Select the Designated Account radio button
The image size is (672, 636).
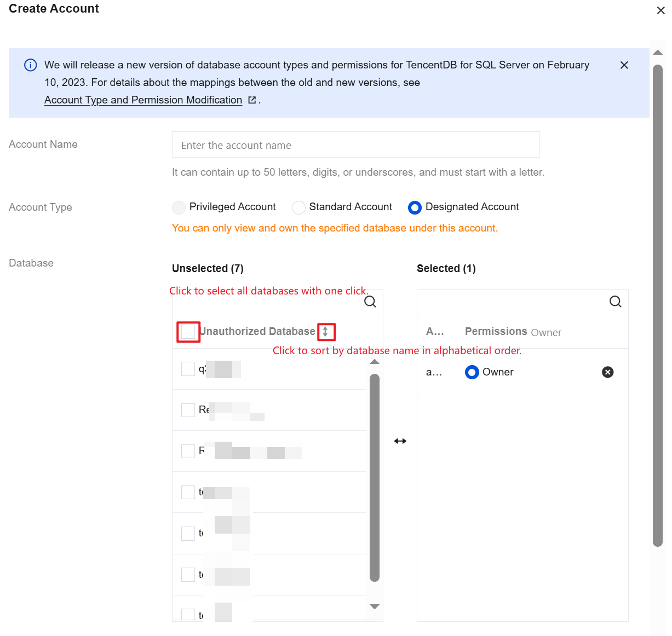[x=415, y=207]
